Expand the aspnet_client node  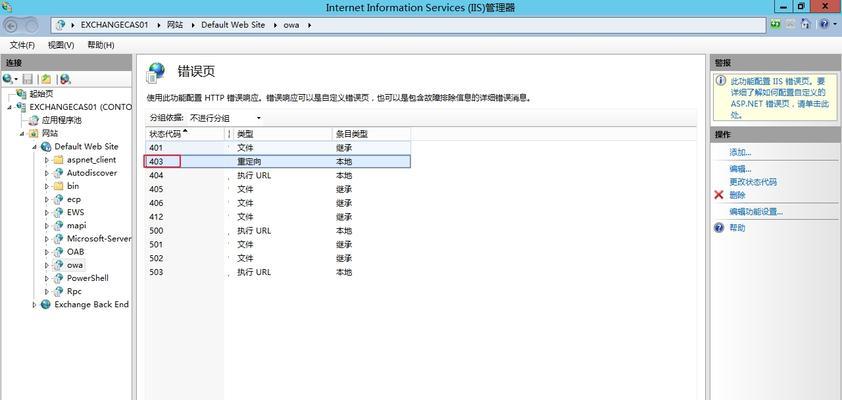47,160
